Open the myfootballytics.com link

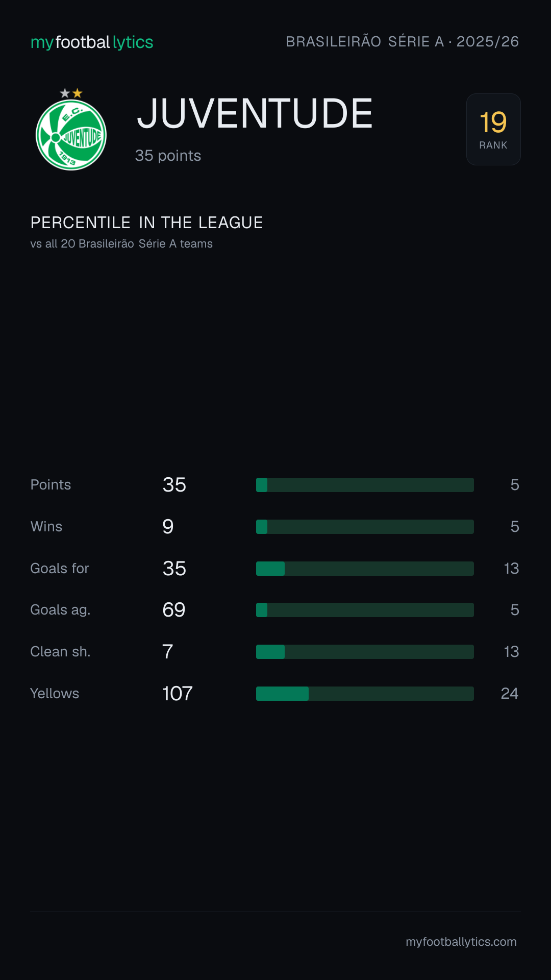click(x=461, y=942)
